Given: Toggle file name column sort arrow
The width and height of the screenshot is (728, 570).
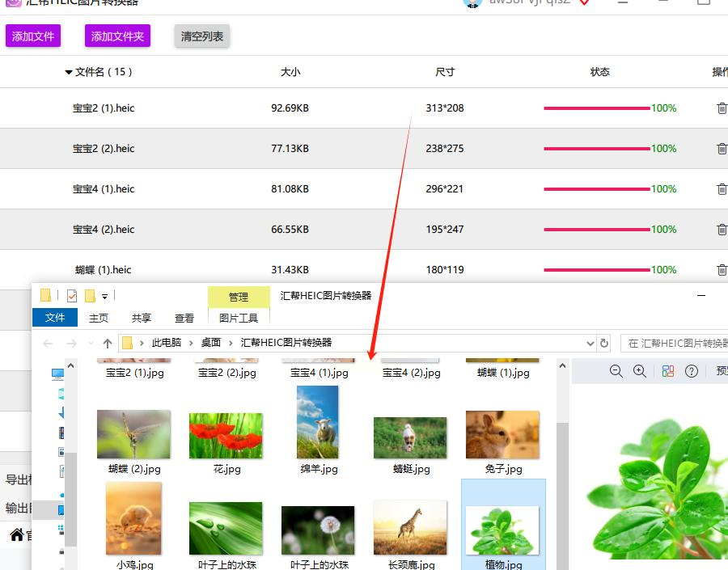Looking at the screenshot, I should (69, 73).
